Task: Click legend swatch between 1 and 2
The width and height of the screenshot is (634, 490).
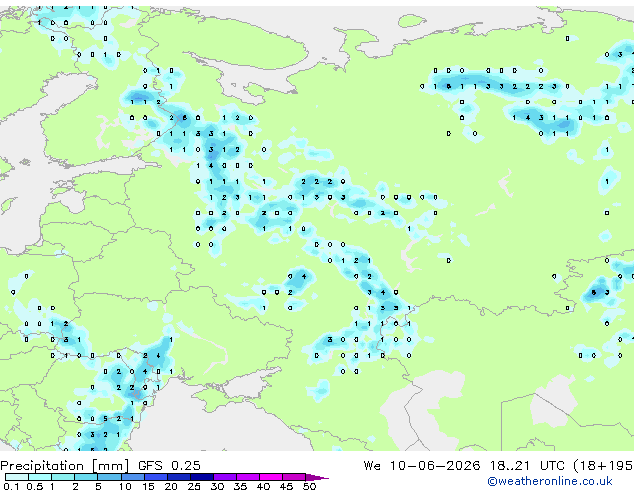Action: click(x=63, y=477)
